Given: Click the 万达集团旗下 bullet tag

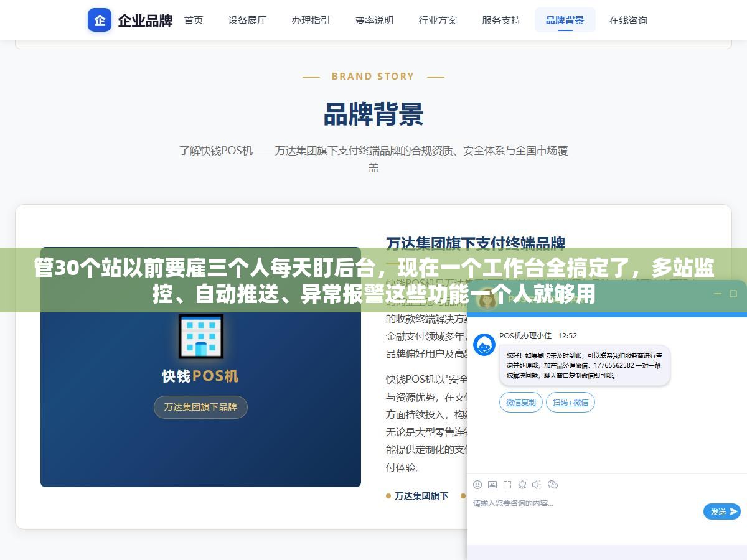Looking at the screenshot, I should click(x=421, y=496).
